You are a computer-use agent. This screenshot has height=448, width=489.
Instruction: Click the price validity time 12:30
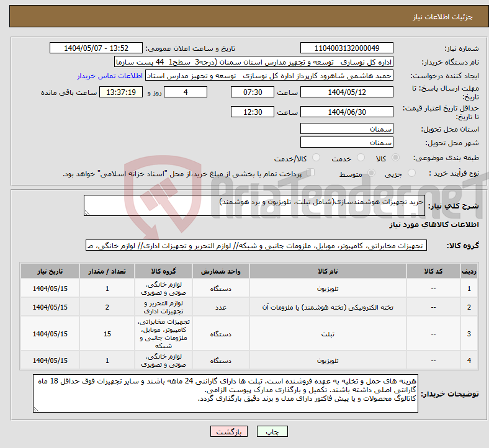click(253, 112)
